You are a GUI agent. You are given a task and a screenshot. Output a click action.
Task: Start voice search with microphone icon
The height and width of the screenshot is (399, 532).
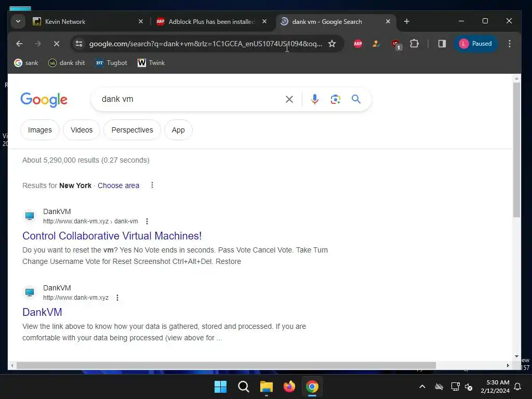(x=314, y=99)
